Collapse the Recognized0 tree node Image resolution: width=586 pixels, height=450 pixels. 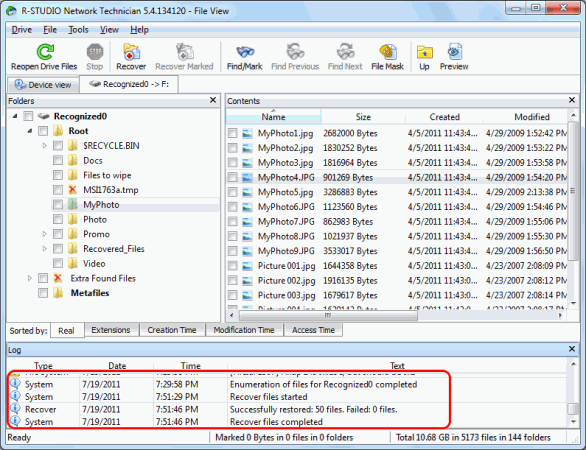(15, 116)
